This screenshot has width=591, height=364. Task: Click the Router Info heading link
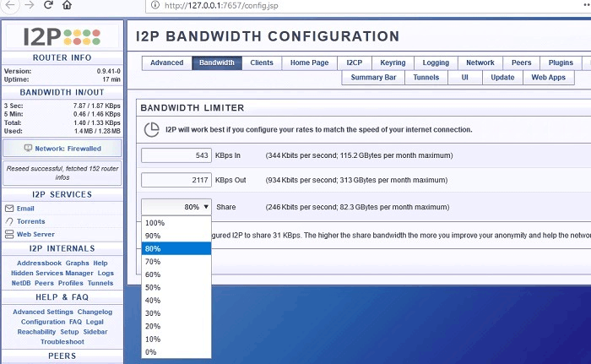click(62, 57)
